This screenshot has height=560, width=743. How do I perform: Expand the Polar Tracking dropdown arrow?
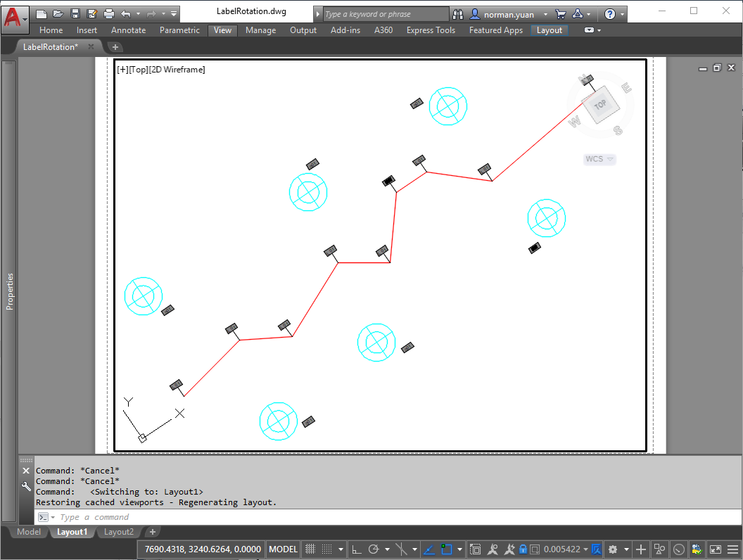[387, 549]
